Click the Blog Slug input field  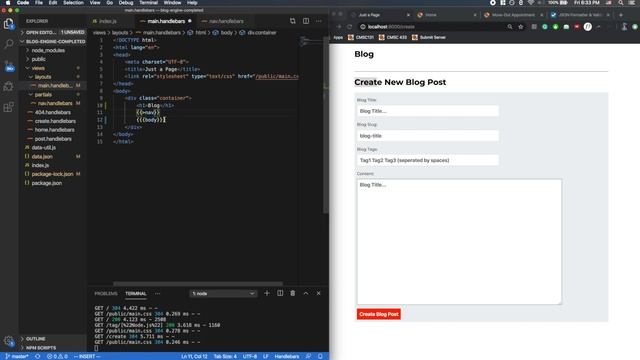click(427, 136)
